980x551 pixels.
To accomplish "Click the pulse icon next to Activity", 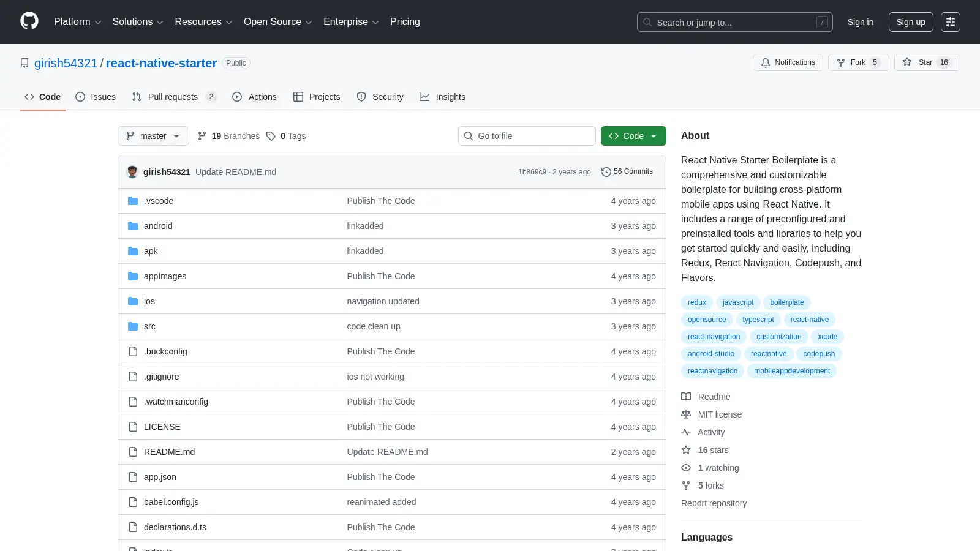I will 686,432.
